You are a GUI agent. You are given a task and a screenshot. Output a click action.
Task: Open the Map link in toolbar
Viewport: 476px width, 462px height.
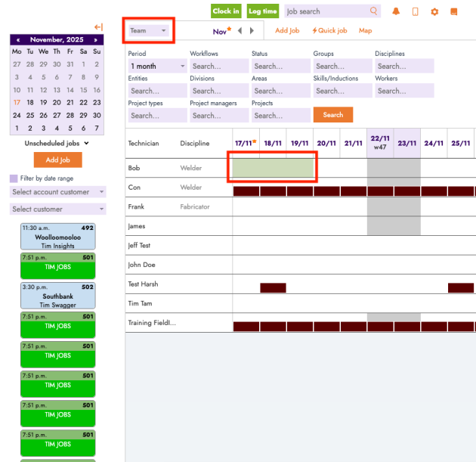click(x=365, y=31)
